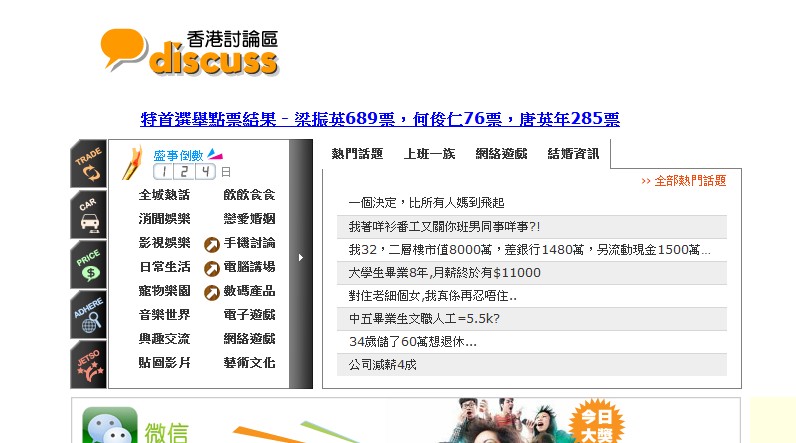
Task: Click the TRADE sidebar icon
Action: coord(89,164)
